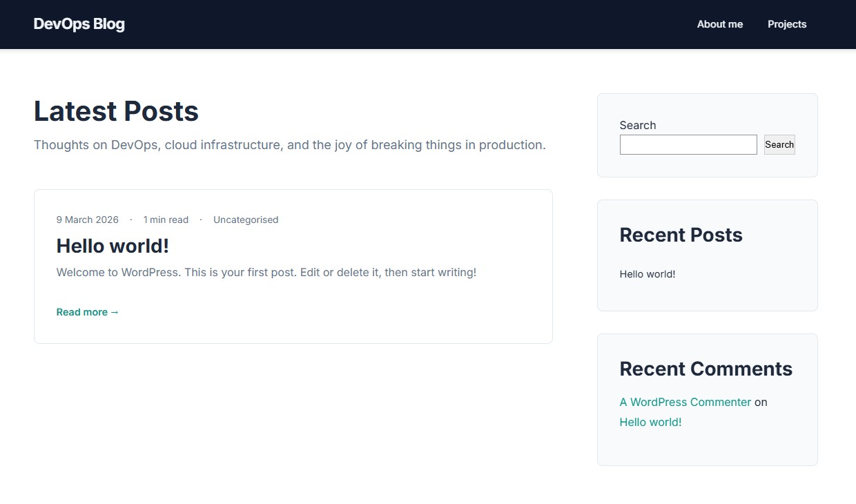The image size is (856, 504).
Task: Click the arrow in Read more link
Action: point(115,312)
